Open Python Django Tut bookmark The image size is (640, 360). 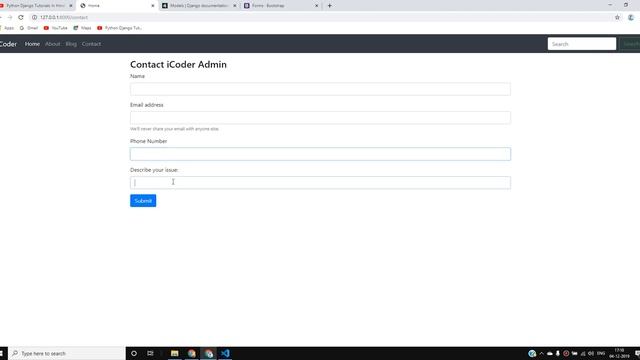[120, 28]
